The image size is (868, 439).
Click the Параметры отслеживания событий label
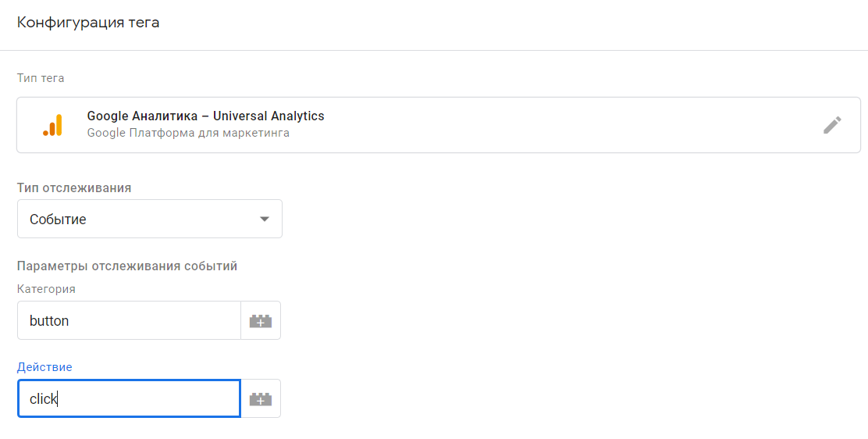click(x=127, y=266)
